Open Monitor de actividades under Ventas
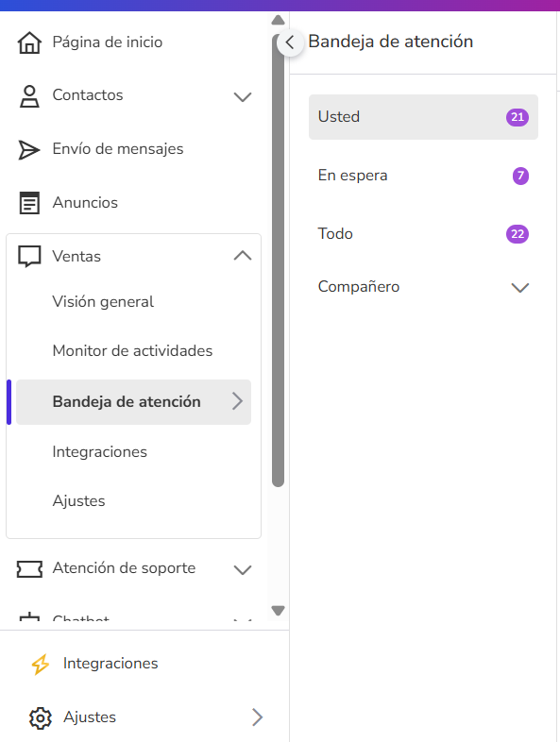 (133, 350)
